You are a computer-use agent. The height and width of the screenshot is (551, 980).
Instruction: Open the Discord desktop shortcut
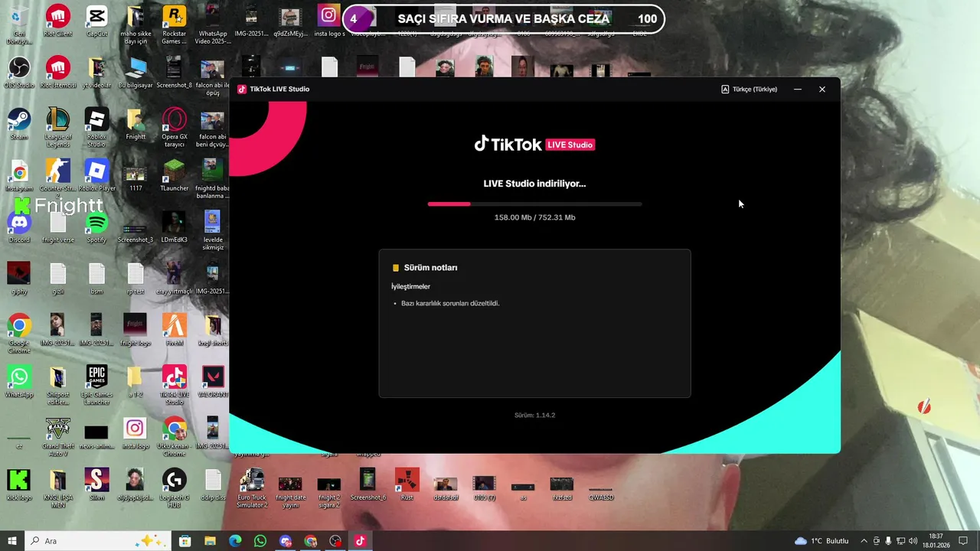tap(19, 227)
